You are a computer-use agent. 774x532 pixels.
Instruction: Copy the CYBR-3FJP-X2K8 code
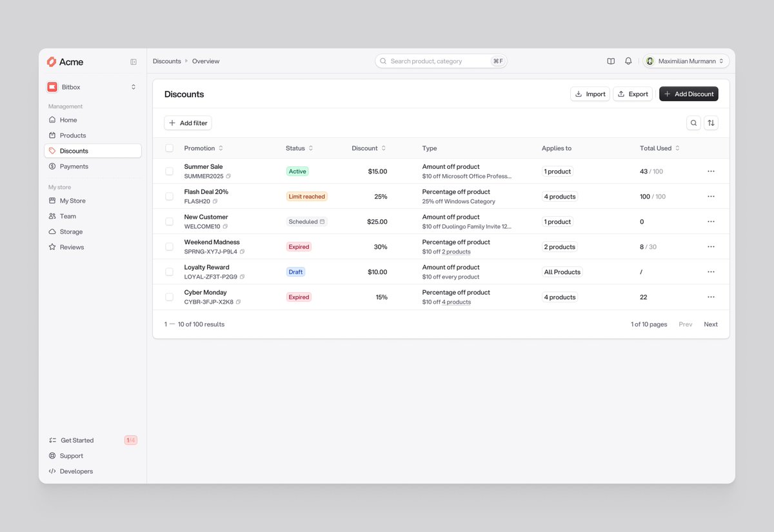click(x=238, y=302)
